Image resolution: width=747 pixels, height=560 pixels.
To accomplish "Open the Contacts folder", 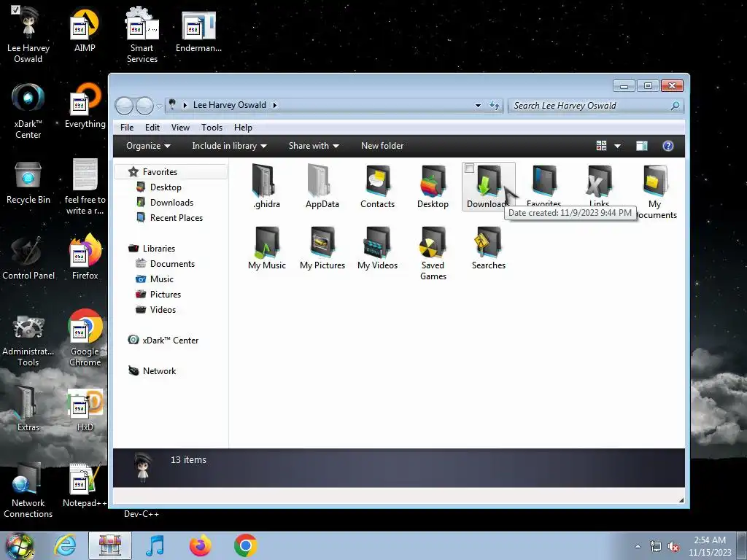I will pyautogui.click(x=377, y=186).
